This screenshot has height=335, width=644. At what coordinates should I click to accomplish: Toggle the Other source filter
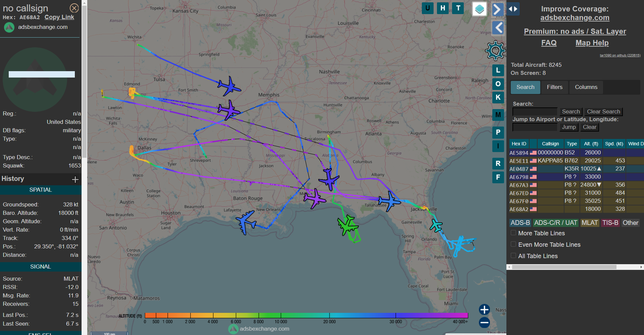click(x=631, y=223)
